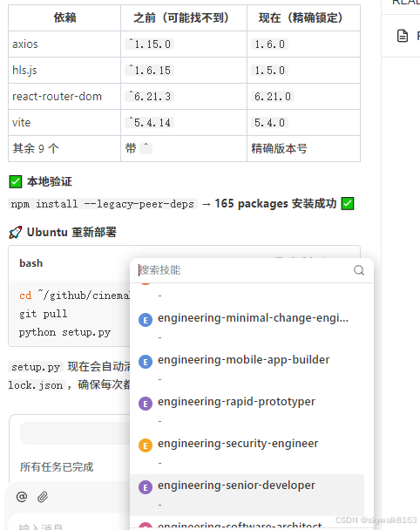Click the green checkmark after 安装成功
Viewport: 420px width, 530px height.
click(348, 204)
